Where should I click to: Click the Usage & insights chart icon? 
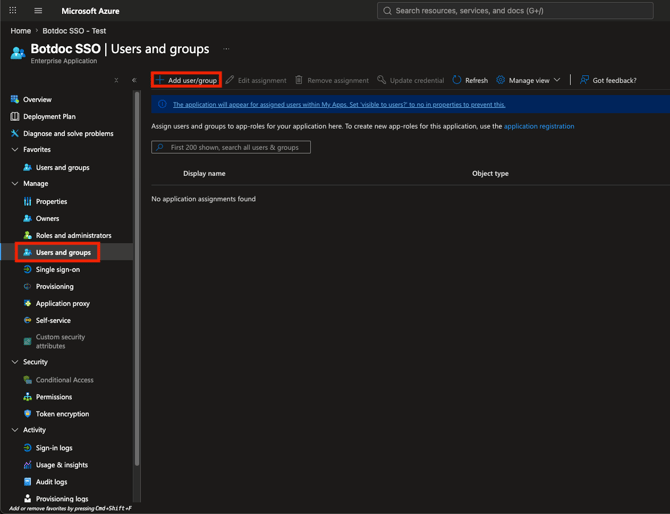coord(27,465)
